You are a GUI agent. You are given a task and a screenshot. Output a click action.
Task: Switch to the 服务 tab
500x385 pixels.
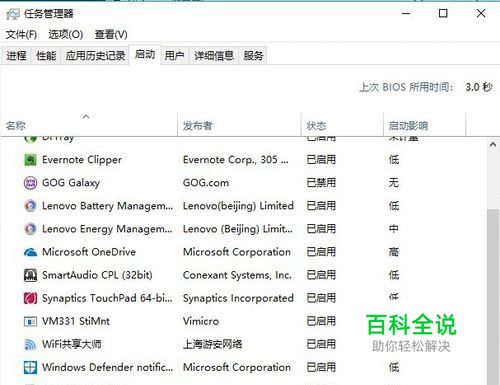(253, 55)
